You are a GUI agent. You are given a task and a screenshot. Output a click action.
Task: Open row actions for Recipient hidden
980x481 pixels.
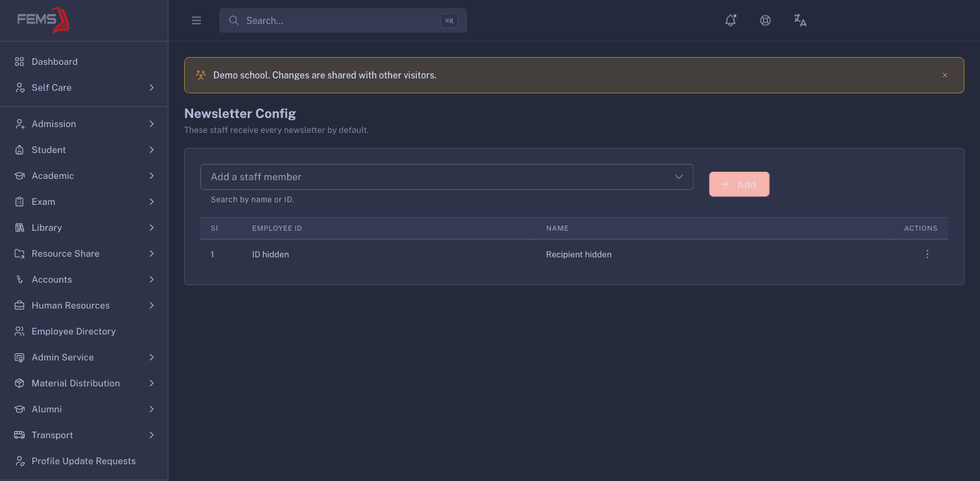(x=927, y=254)
